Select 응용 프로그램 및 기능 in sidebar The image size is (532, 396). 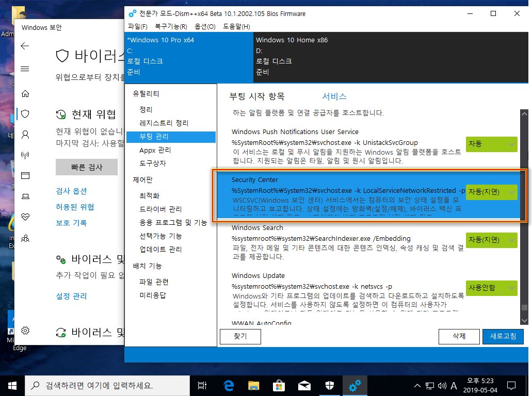[x=173, y=222]
